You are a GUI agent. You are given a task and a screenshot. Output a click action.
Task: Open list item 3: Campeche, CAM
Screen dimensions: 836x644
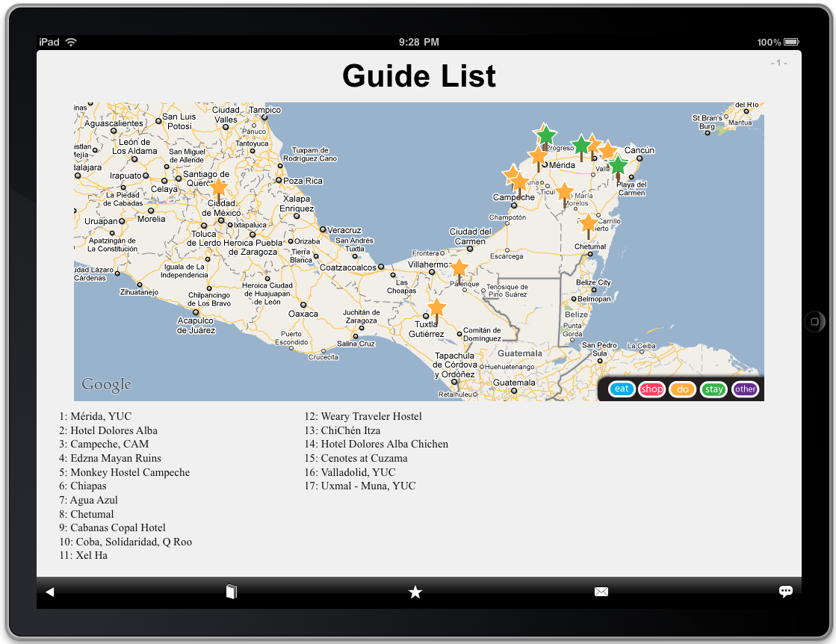pos(104,444)
